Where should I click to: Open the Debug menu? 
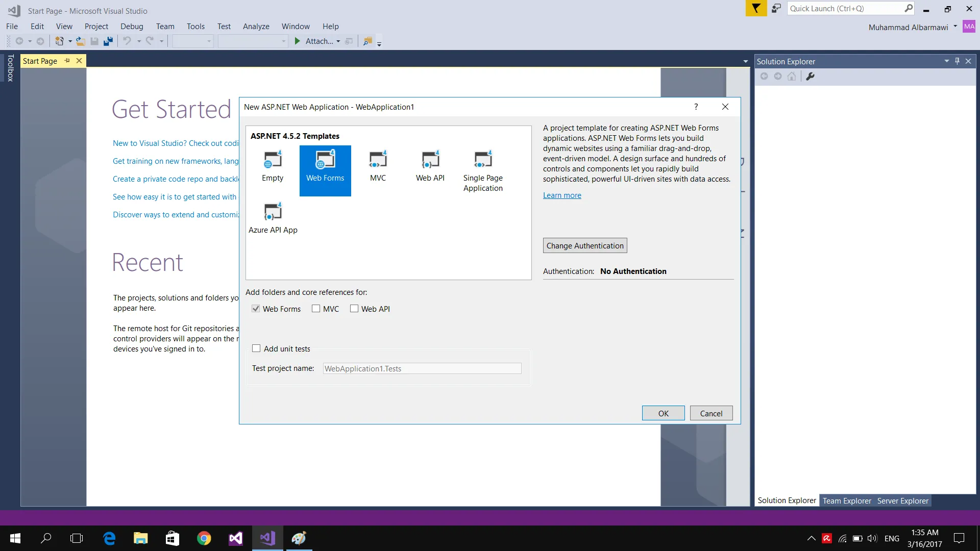click(x=132, y=27)
